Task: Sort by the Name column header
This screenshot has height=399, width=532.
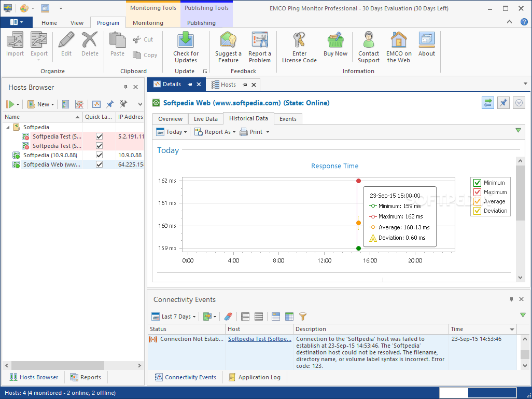Action: tap(43, 116)
